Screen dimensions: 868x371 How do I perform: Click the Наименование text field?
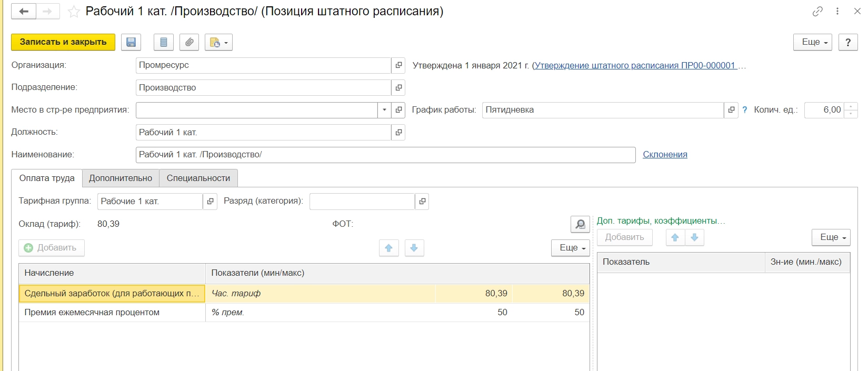(385, 155)
